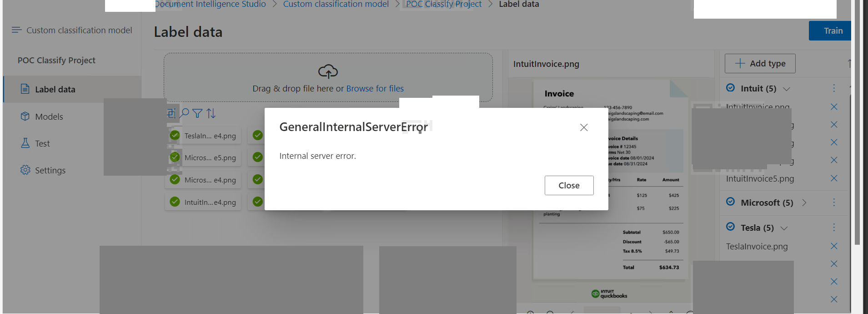The image size is (868, 314).
Task: Close the GeneralInternalServerError dialog with X
Action: [584, 127]
